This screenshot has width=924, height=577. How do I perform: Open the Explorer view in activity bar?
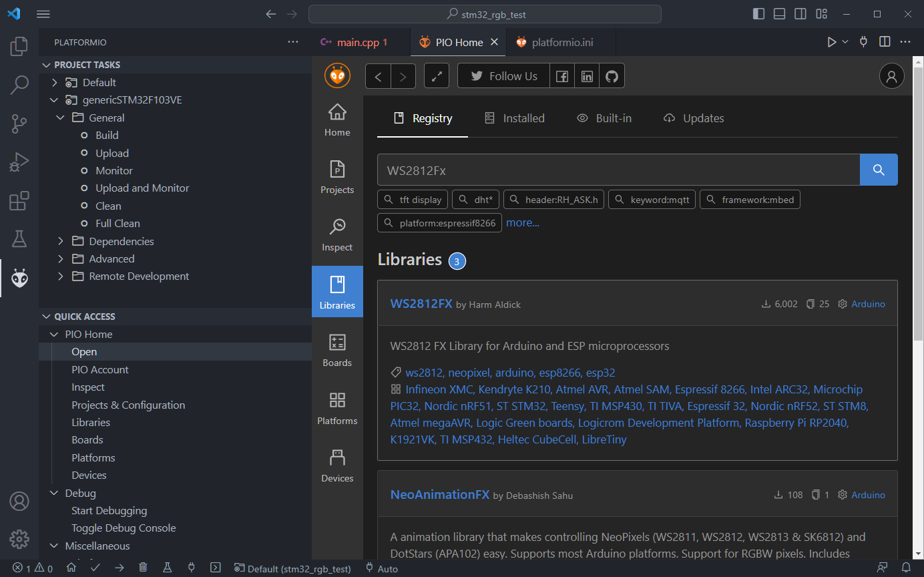pos(19,46)
